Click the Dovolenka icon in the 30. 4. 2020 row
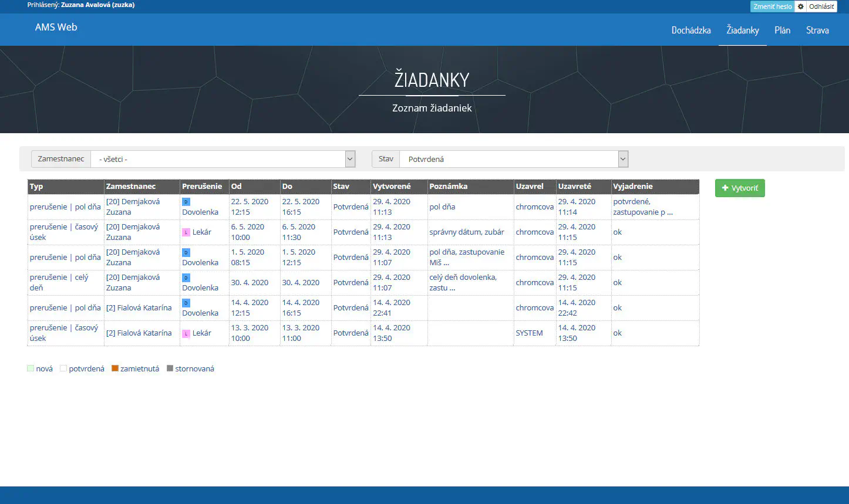The image size is (849, 504). click(x=186, y=278)
